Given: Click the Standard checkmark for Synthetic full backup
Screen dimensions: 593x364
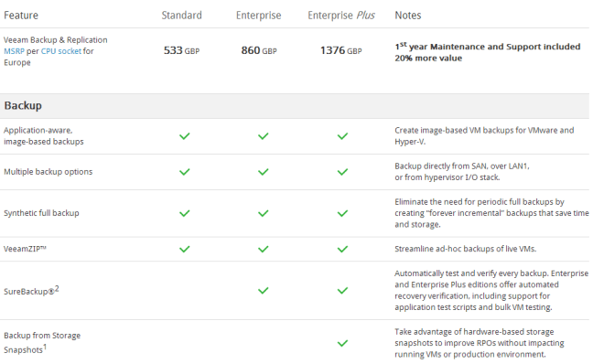Looking at the screenshot, I should [x=185, y=214].
